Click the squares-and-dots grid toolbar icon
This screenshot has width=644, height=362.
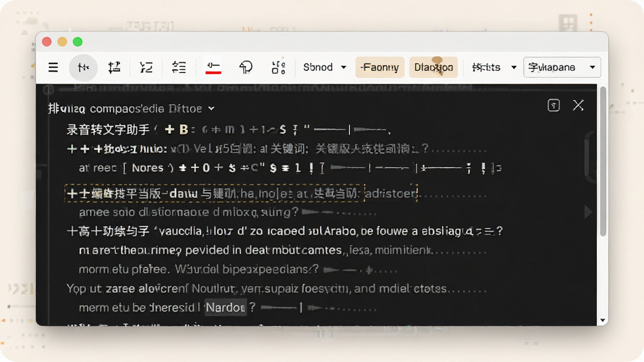click(279, 67)
